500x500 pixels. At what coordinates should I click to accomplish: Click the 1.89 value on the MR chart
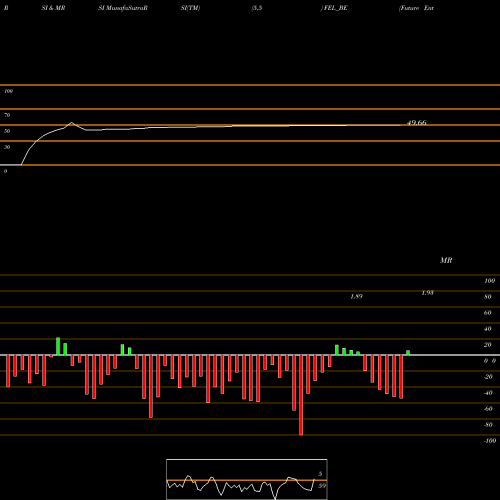356,296
